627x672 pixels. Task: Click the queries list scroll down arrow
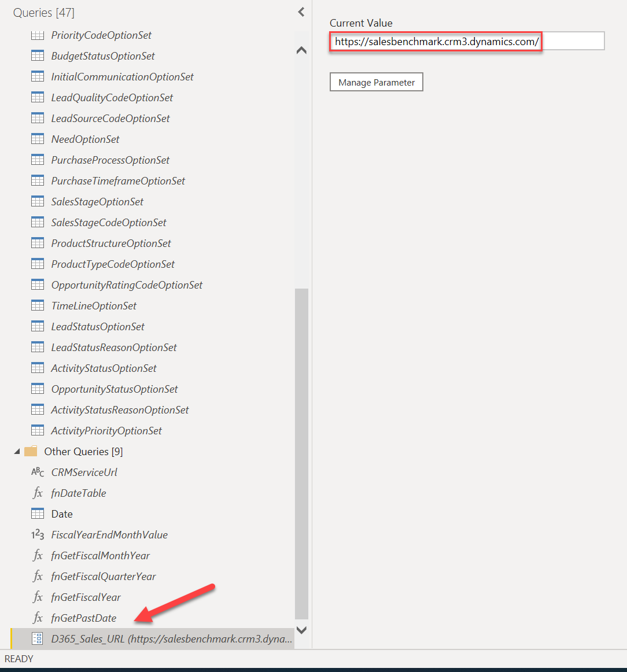[301, 630]
